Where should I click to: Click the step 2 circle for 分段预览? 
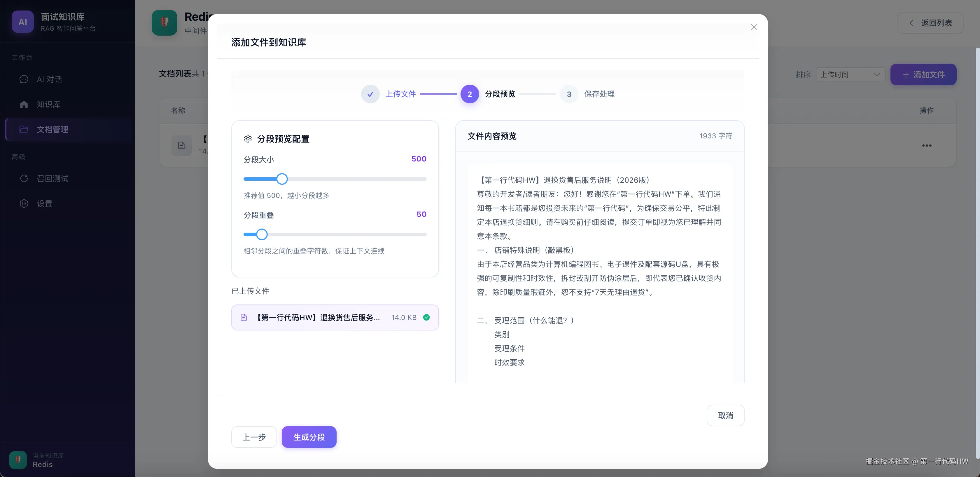(x=470, y=94)
